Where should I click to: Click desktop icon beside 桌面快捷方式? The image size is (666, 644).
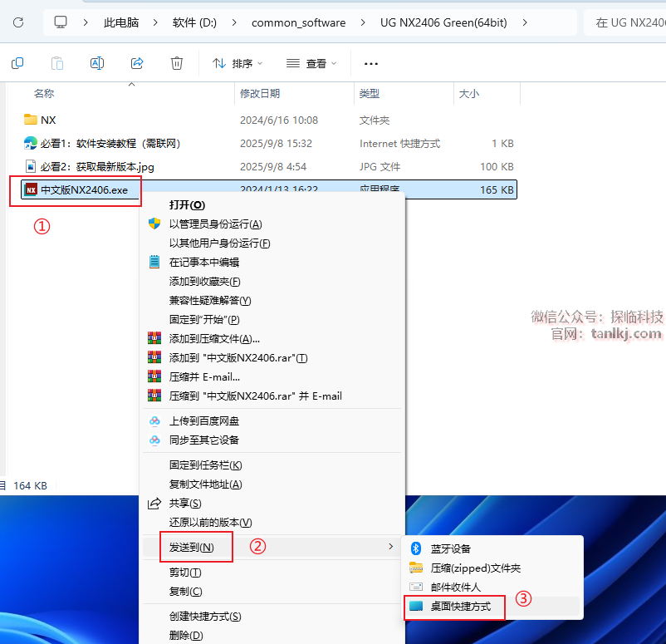[x=416, y=606]
